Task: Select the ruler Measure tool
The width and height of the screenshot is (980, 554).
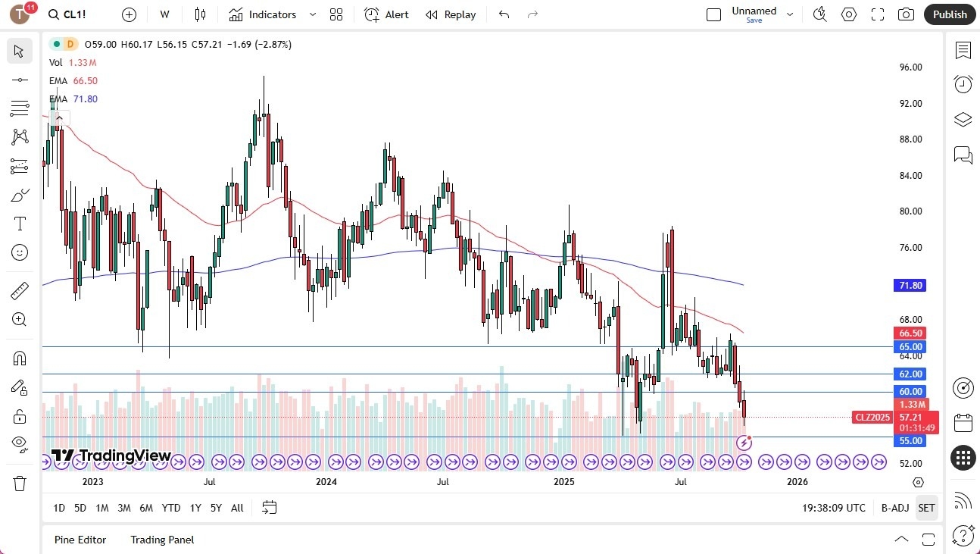Action: pos(19,290)
